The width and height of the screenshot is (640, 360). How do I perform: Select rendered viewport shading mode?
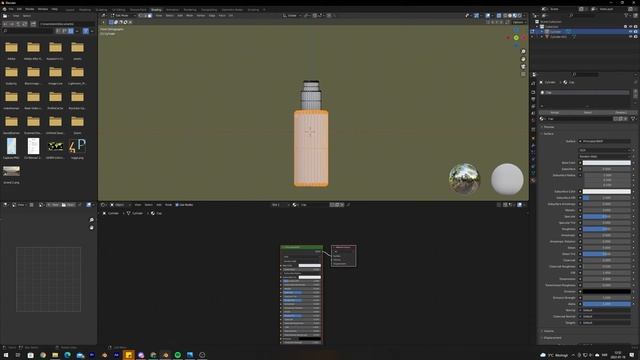click(520, 16)
